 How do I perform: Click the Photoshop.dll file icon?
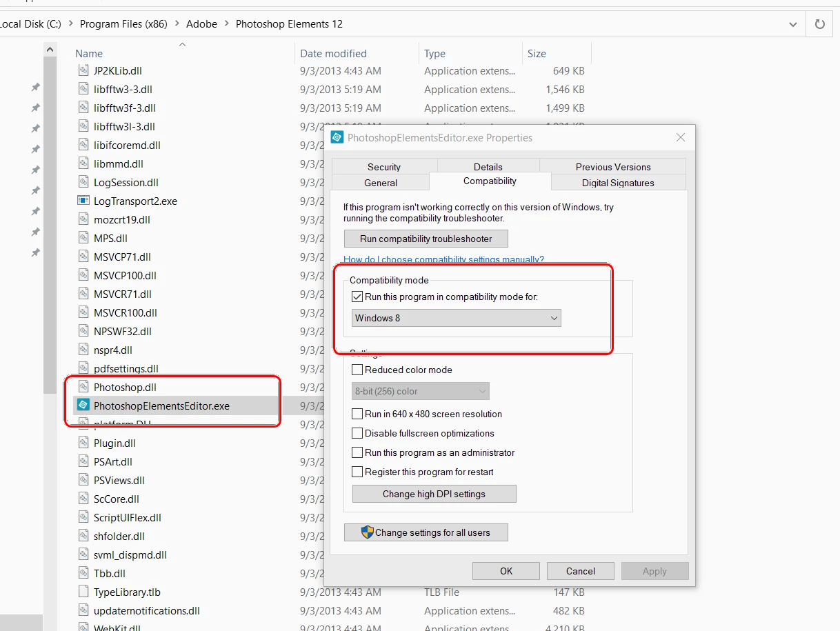[83, 387]
